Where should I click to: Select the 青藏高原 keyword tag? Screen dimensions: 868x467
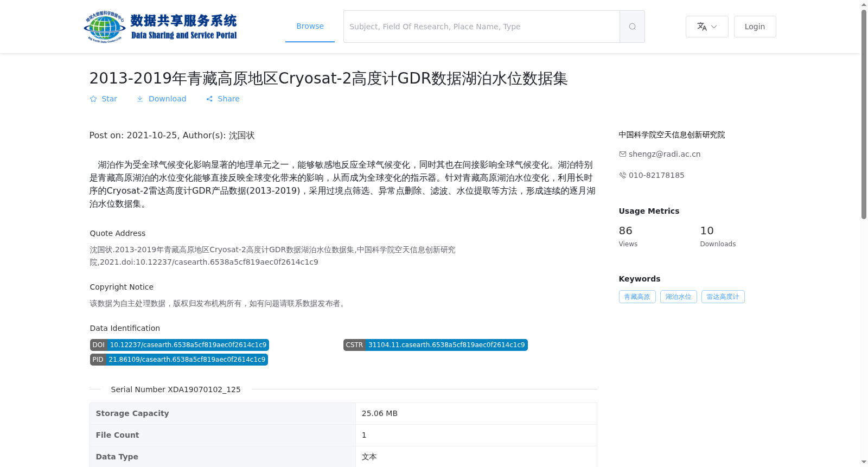[x=637, y=297]
